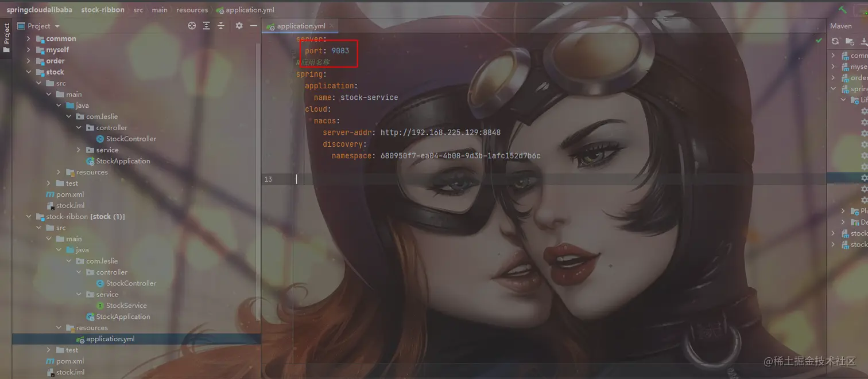This screenshot has width=868, height=379.
Task: Click Reload All Maven Projects icon
Action: tap(835, 41)
